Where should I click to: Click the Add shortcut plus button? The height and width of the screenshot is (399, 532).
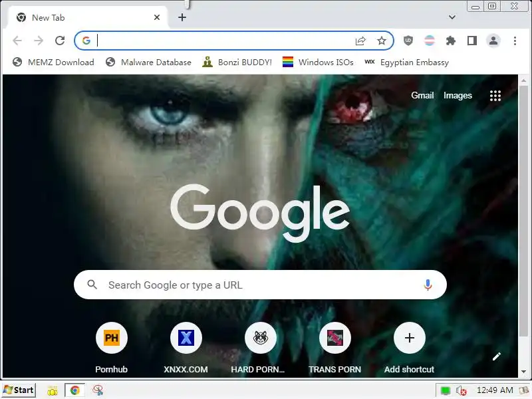(409, 338)
